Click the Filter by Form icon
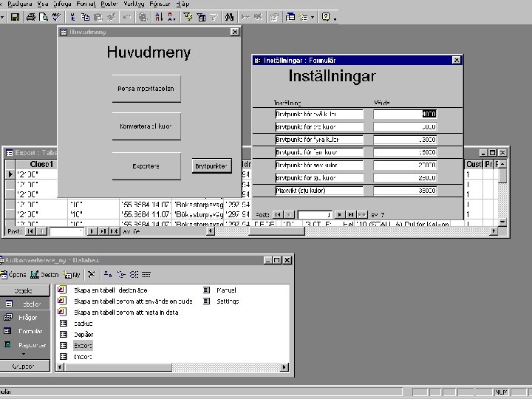 (x=201, y=17)
